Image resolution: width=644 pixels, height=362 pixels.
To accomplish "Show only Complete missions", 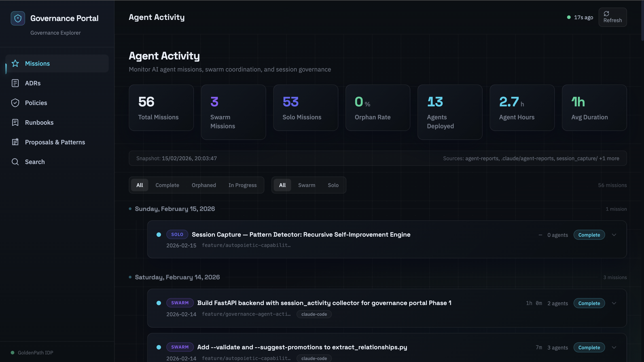I will pos(167,185).
